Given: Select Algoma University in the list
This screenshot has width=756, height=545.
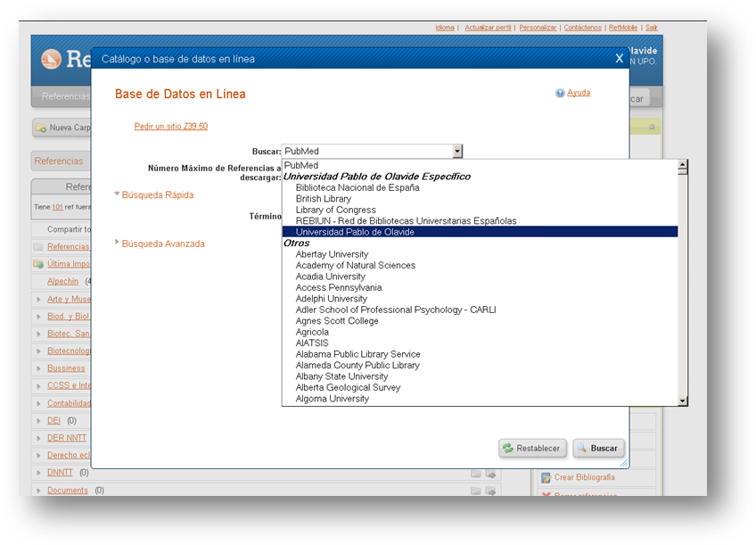Looking at the screenshot, I should pos(480,399).
